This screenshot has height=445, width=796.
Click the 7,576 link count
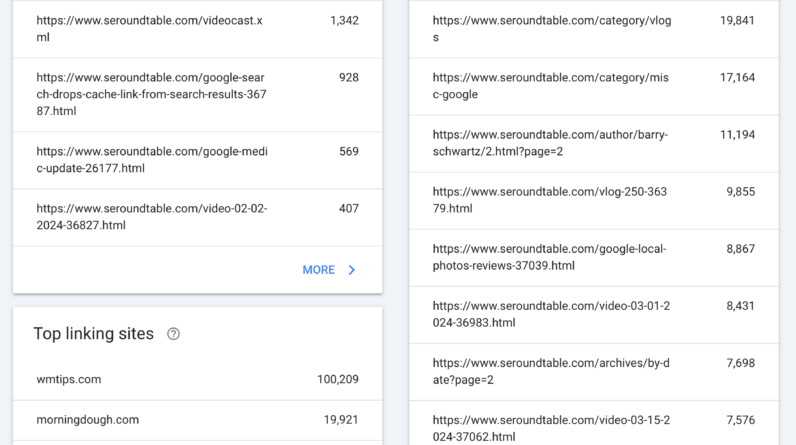tap(741, 420)
